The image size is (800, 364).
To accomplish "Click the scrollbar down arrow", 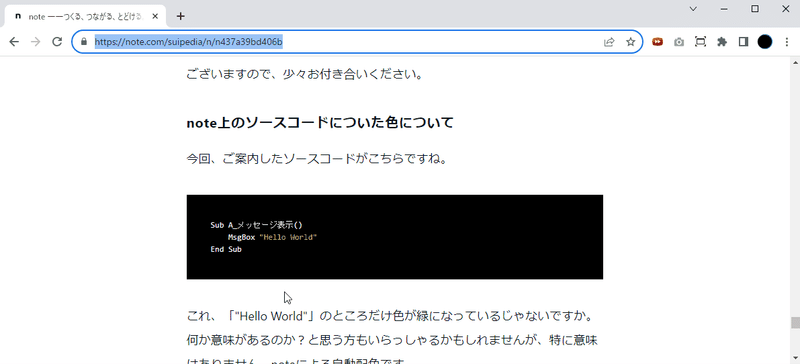I will pyautogui.click(x=794, y=359).
